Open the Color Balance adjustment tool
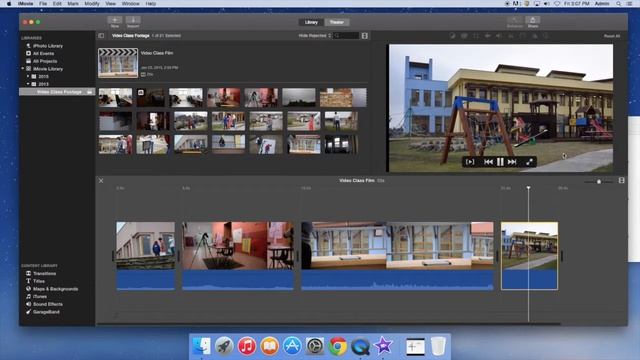 (452, 36)
